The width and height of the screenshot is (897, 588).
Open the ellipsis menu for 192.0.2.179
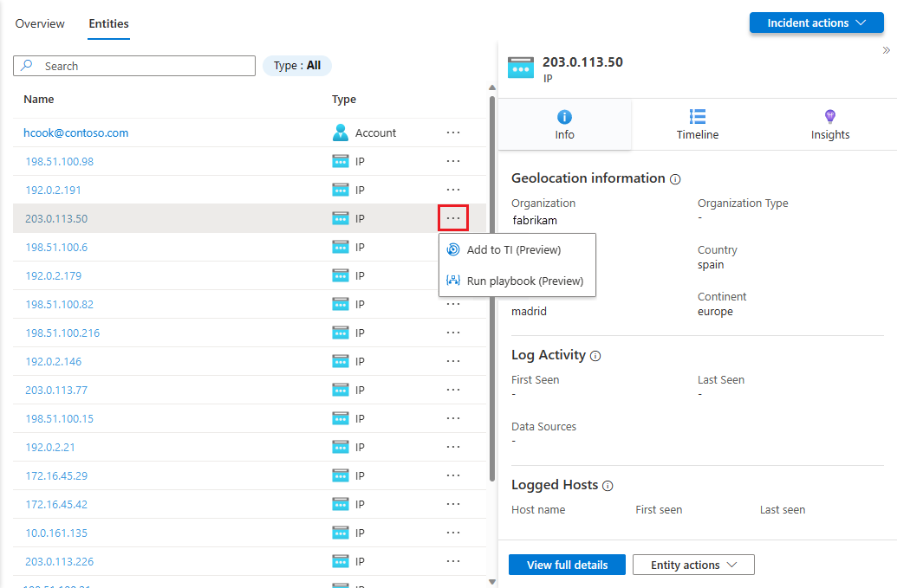453,275
